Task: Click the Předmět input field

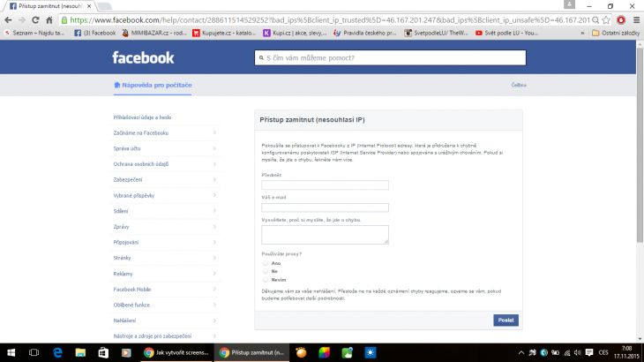Action: 325,185
